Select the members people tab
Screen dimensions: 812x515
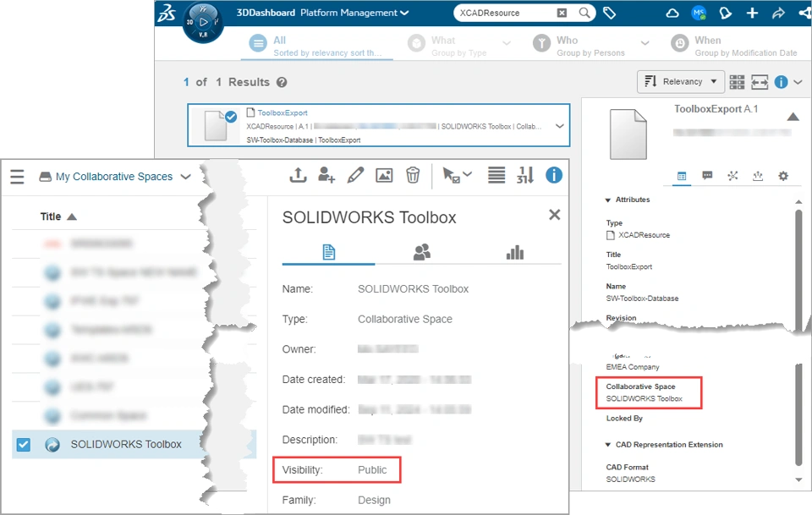pos(422,253)
